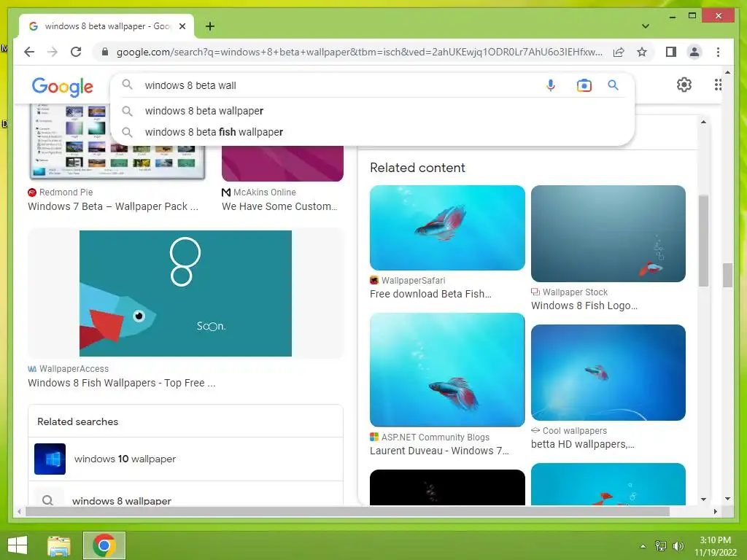
Task: Reload the page with refresh icon
Action: (x=76, y=52)
